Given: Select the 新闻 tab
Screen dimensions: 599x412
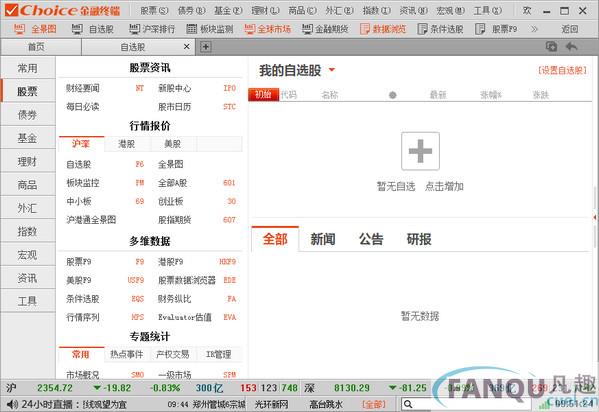Looking at the screenshot, I should tap(323, 239).
